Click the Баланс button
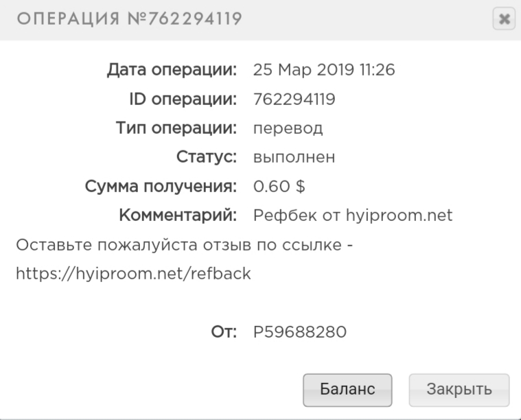The image size is (521, 420). (347, 390)
